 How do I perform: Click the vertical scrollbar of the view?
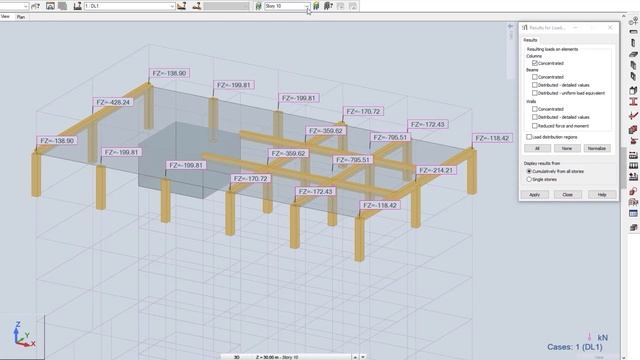(623, 167)
